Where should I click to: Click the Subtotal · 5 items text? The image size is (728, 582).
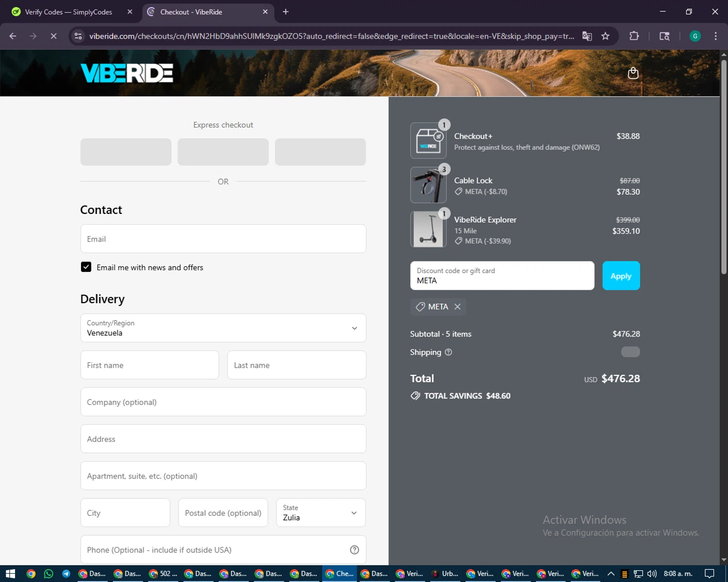click(441, 334)
